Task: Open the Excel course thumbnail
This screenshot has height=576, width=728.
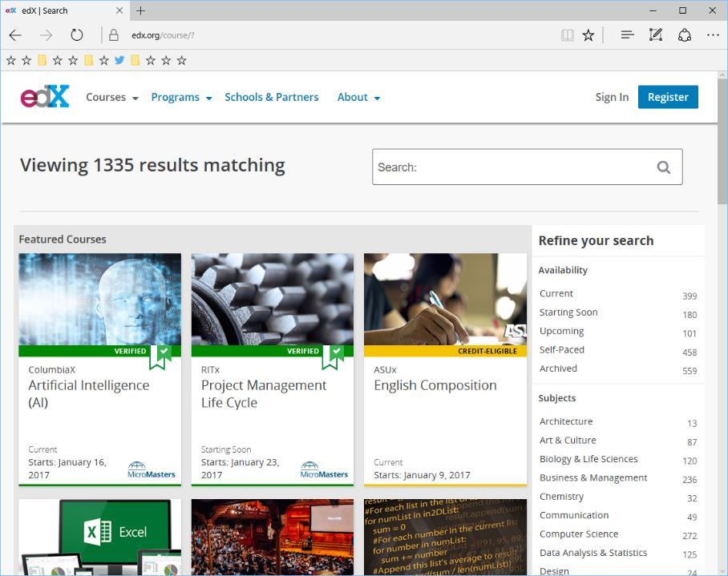Action: pos(100,537)
